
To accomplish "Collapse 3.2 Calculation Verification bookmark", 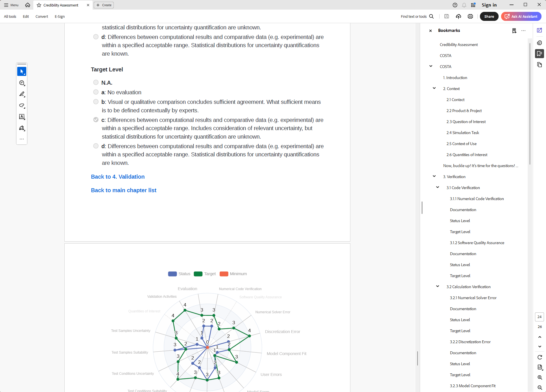I will point(438,286).
